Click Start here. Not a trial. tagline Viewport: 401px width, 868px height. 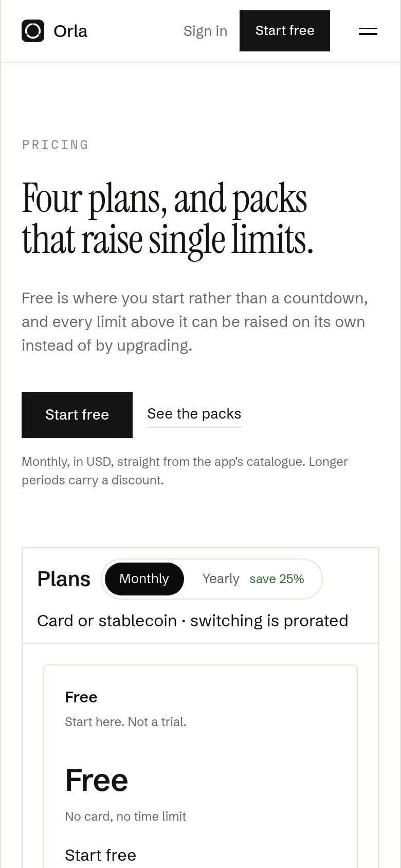click(125, 722)
